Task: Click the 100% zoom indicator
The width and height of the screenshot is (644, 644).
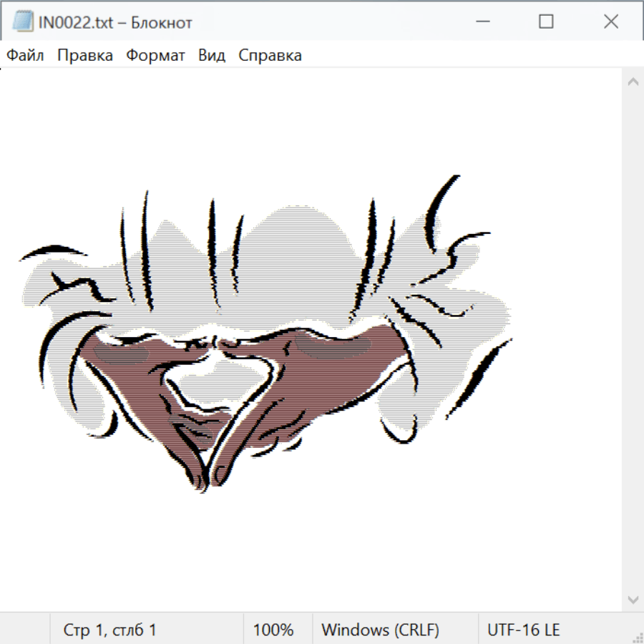Action: [273, 630]
